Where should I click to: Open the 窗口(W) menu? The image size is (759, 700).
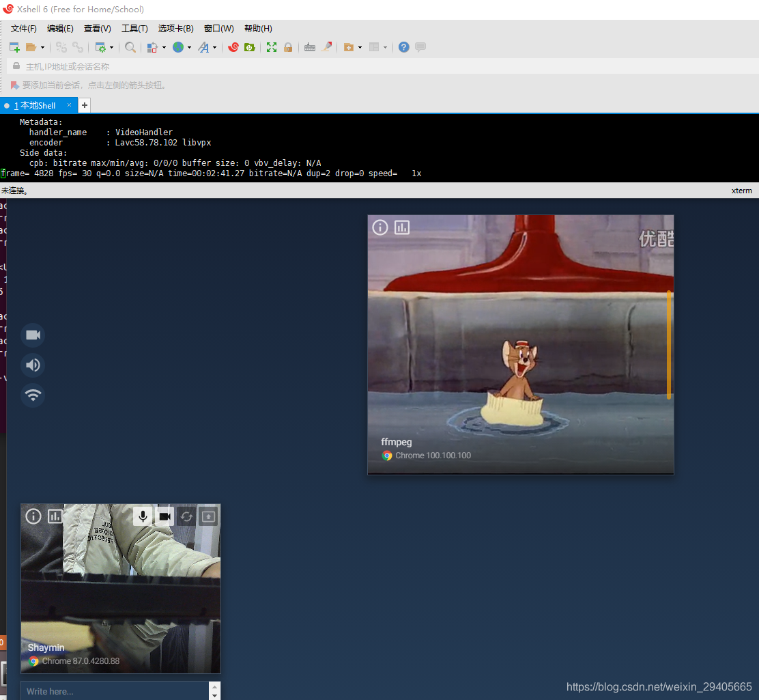pyautogui.click(x=219, y=29)
